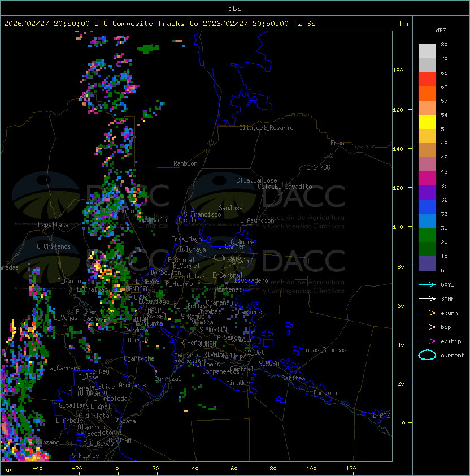This screenshot has width=470, height=476.
Task: Click the 'Mirador' map label
Action: click(238, 383)
